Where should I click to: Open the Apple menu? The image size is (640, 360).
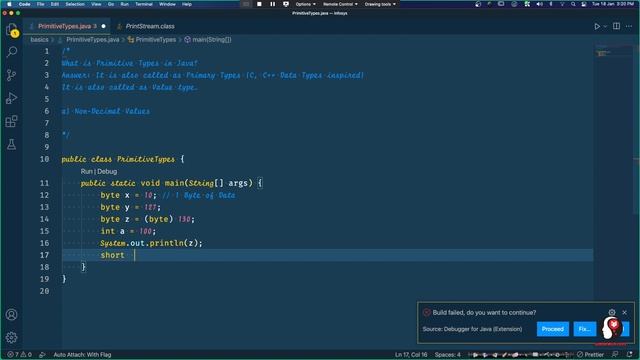pos(9,4)
